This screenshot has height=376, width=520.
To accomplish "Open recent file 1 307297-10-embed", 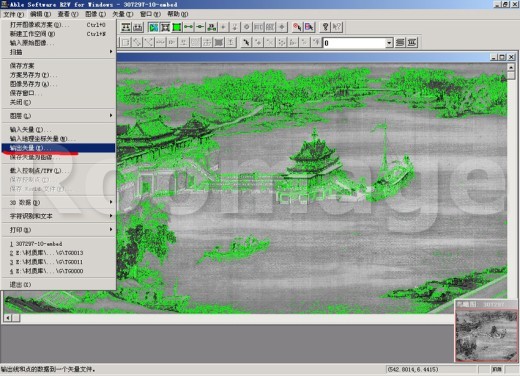I will [x=59, y=244].
